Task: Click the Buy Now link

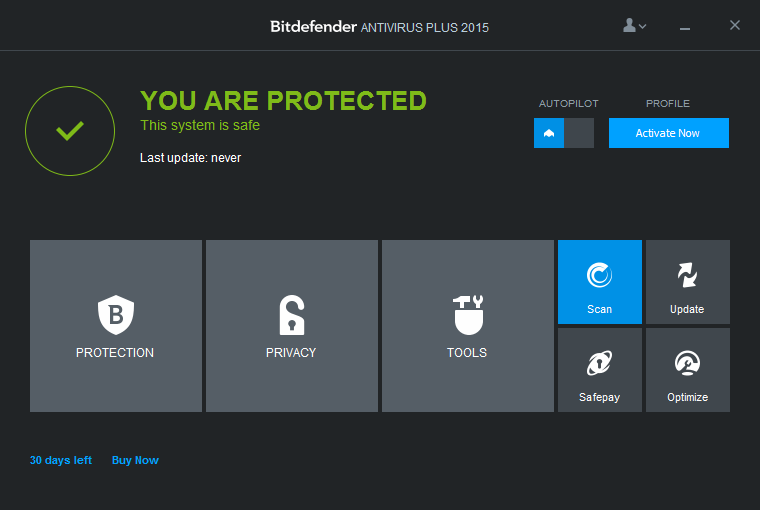Action: point(135,460)
